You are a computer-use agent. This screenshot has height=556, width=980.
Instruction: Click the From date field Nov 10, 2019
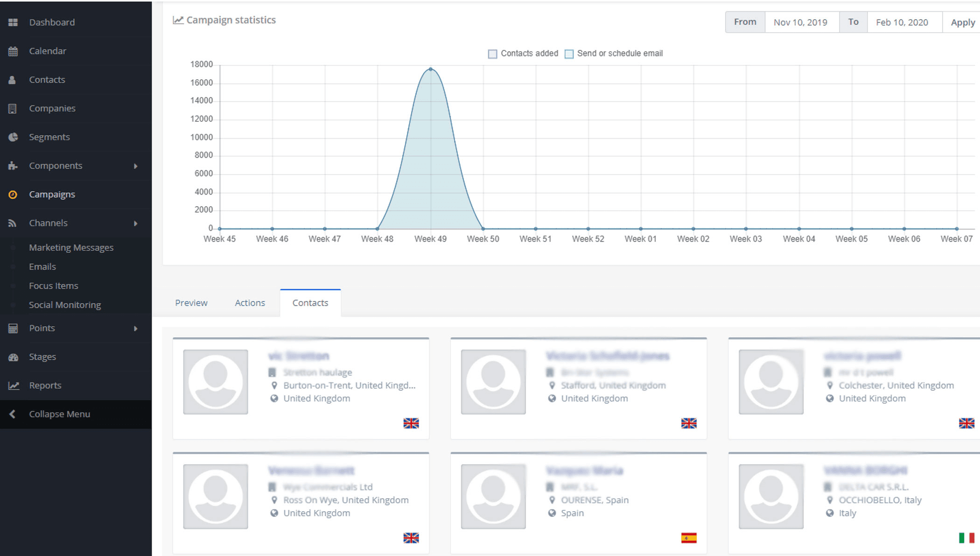[x=800, y=22]
